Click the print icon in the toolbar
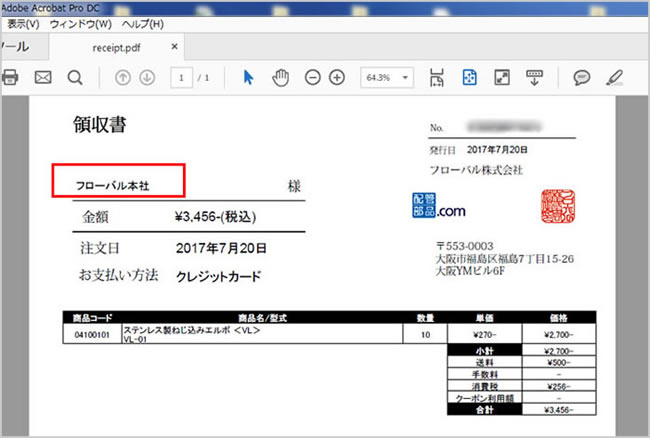The width and height of the screenshot is (650, 438). [10, 77]
